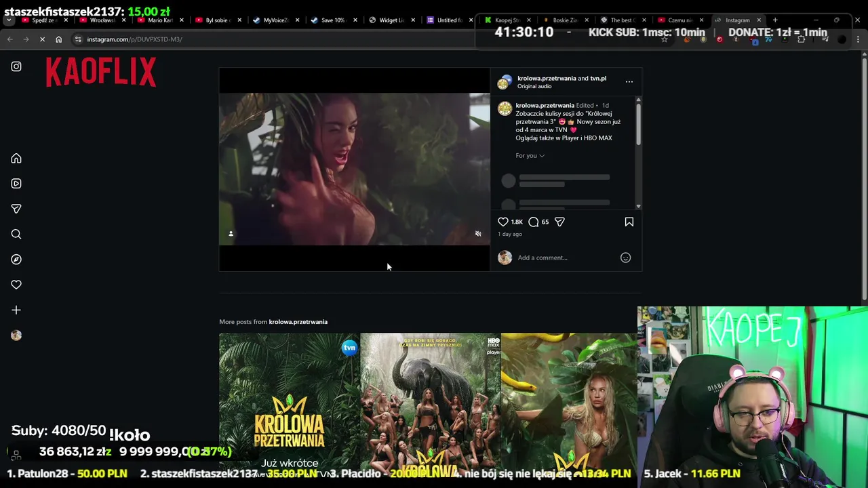Switch to MyVoiceZo tab
The height and width of the screenshot is (488, 868).
[275, 20]
